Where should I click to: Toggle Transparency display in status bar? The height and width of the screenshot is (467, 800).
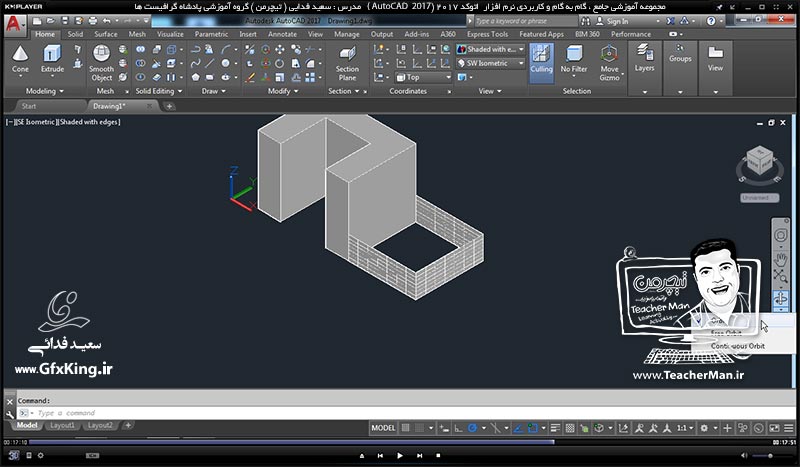coord(570,428)
